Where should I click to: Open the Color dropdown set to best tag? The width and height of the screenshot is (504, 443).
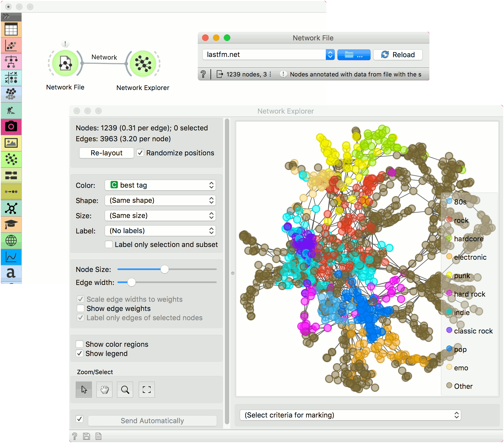coord(160,185)
